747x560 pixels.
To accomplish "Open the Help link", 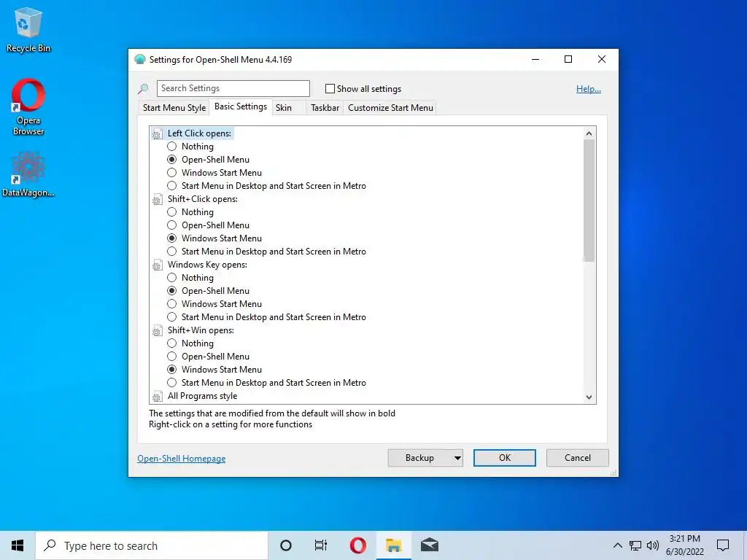I will 589,88.
